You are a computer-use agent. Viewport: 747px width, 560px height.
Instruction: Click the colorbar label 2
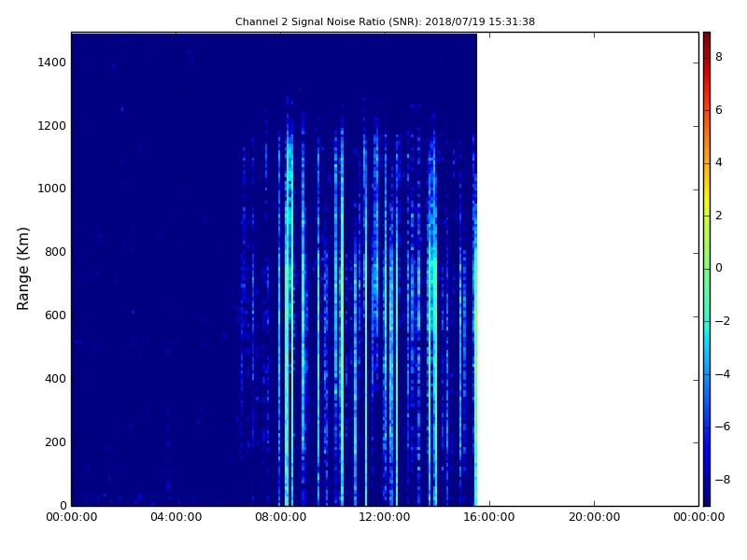[x=719, y=216]
